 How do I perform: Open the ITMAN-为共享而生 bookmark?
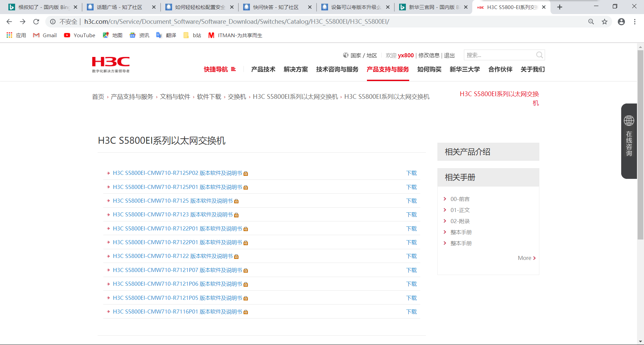pos(235,35)
